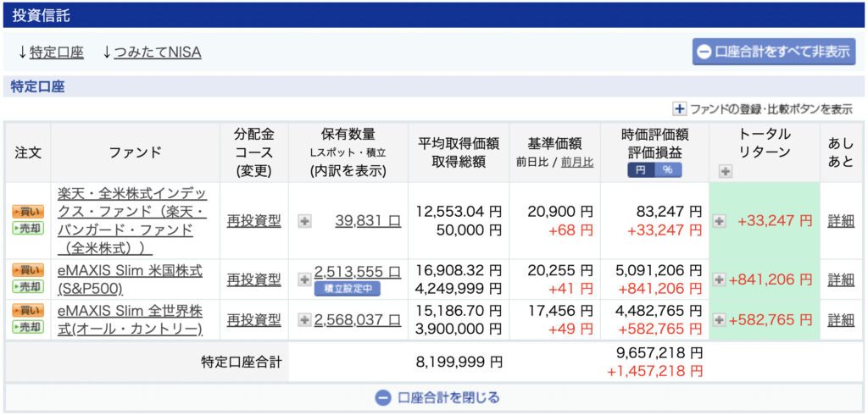The width and height of the screenshot is (868, 415).
Task: Expand the トータルリターン column plus icon
Action: pyautogui.click(x=726, y=172)
